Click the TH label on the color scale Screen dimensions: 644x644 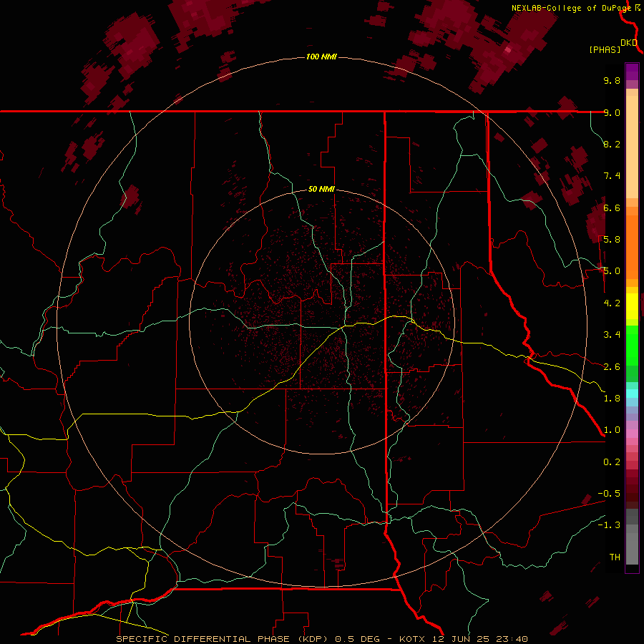pyautogui.click(x=615, y=557)
